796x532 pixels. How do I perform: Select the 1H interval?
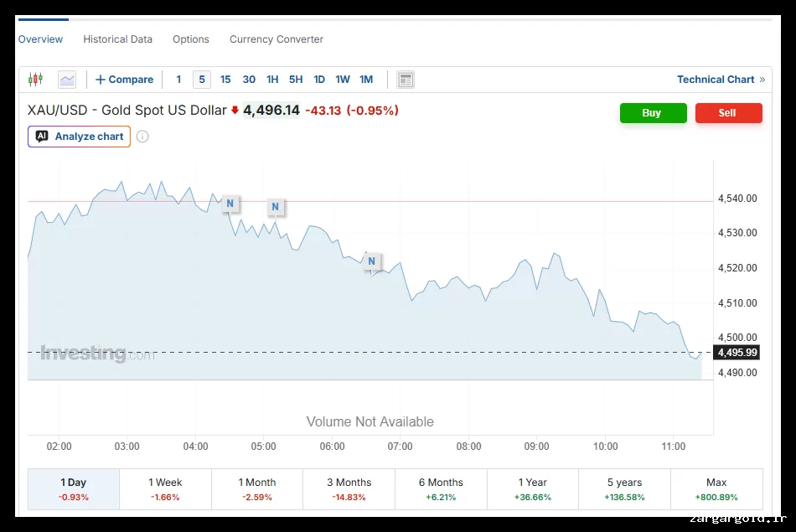272,80
